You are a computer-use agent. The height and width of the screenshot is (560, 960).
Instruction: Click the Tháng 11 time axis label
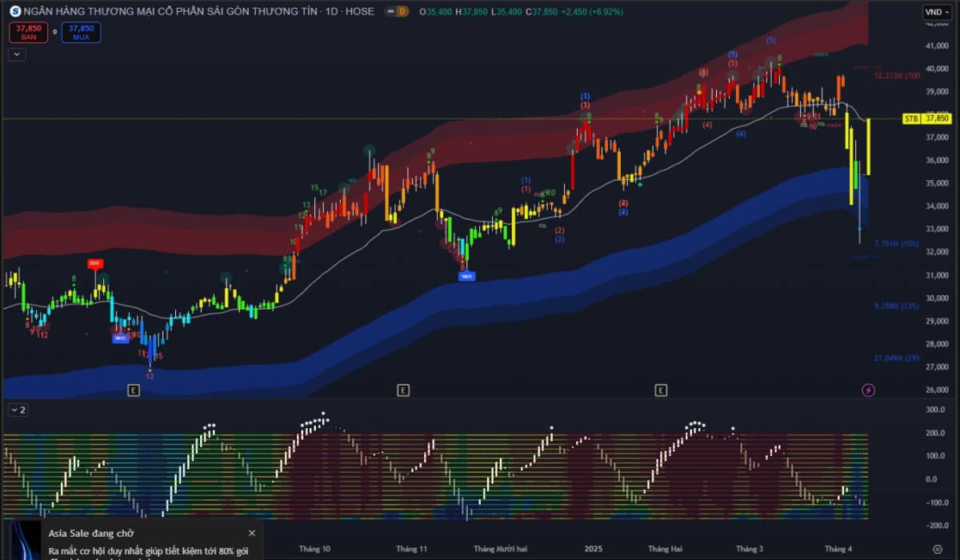coord(412,549)
